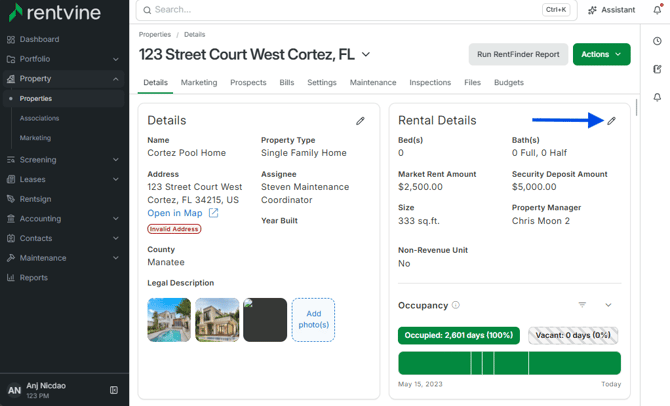Click the Occupancy filter icon

point(582,305)
